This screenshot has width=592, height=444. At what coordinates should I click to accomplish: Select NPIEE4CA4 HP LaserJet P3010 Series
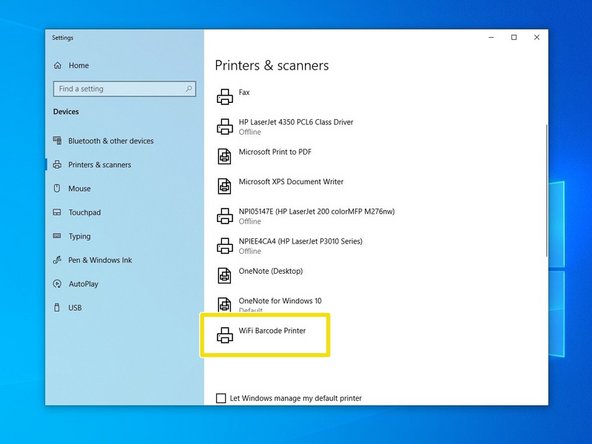point(300,241)
